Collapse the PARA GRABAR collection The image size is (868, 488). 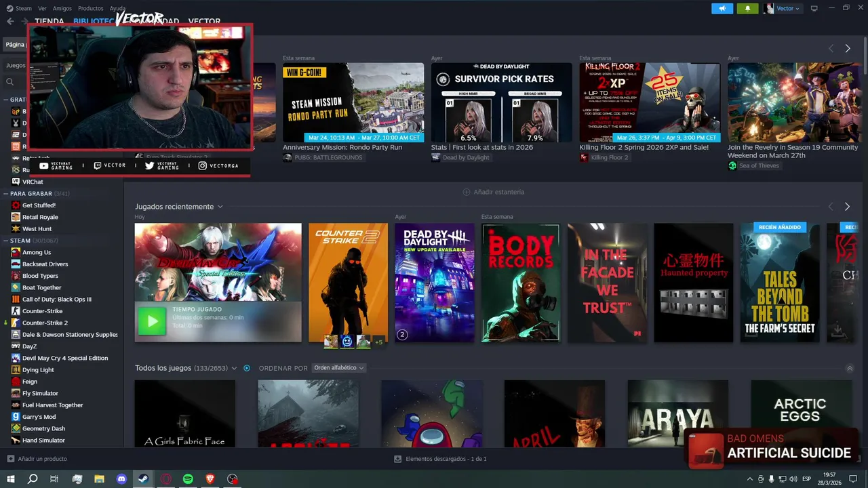[x=6, y=193]
